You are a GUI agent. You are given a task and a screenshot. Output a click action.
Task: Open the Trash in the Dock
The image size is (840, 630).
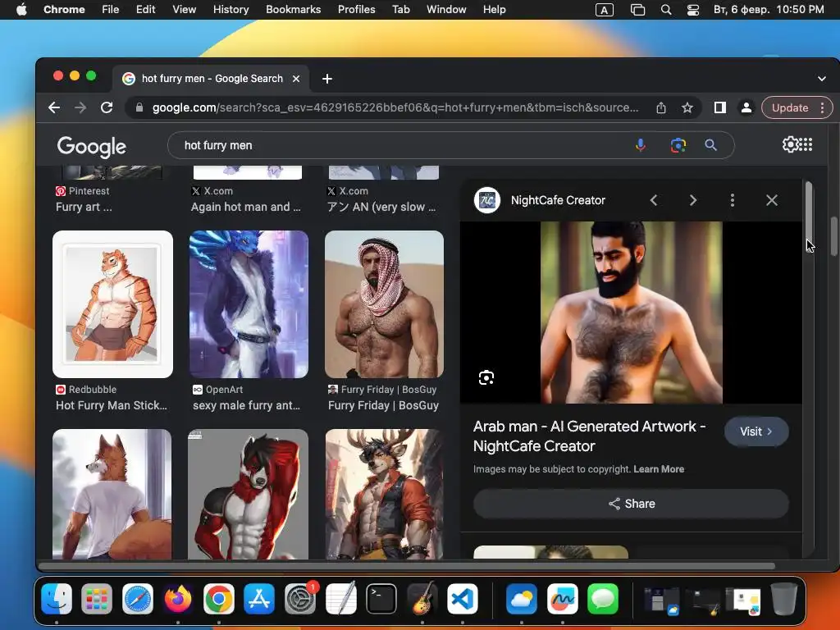[783, 598]
